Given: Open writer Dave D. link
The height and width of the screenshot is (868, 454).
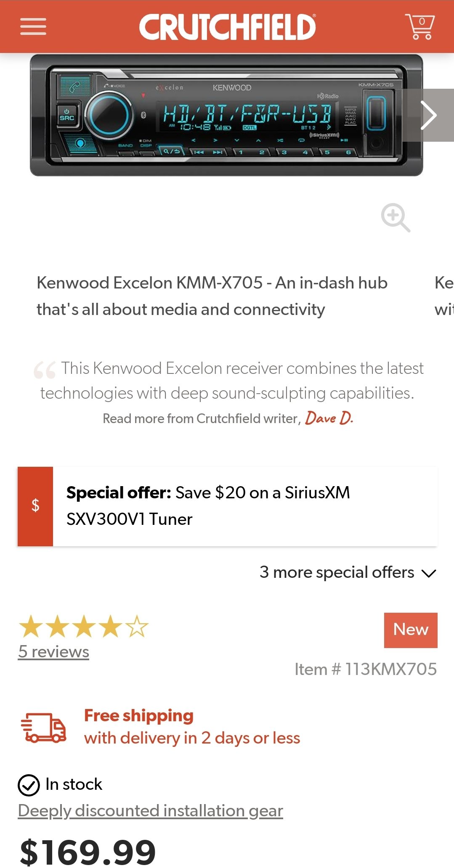Looking at the screenshot, I should 329,418.
